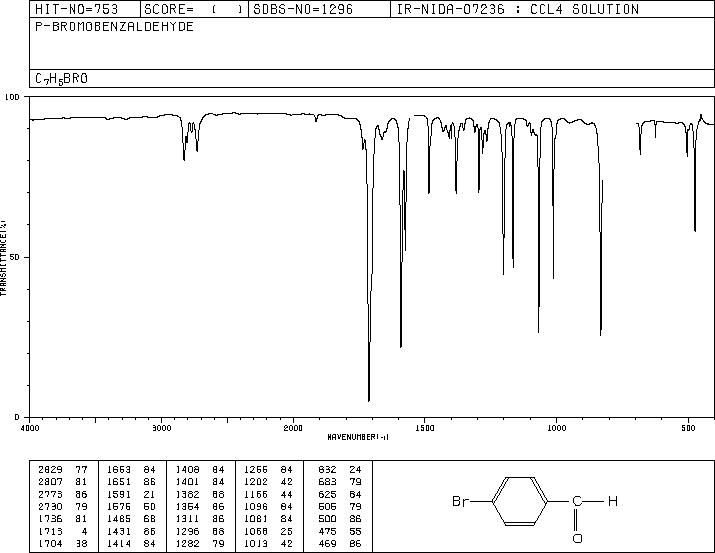Click the HIT-NO=753 header cell

pyautogui.click(x=85, y=9)
